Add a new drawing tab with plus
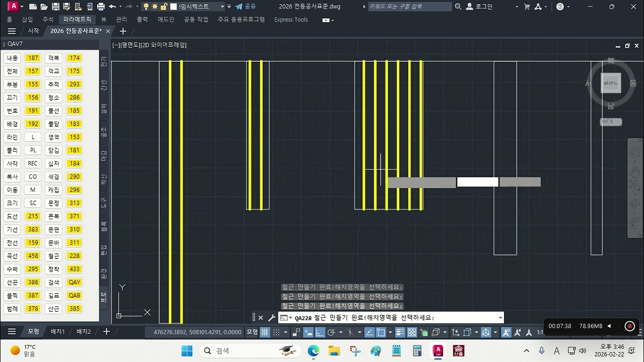 point(123,31)
